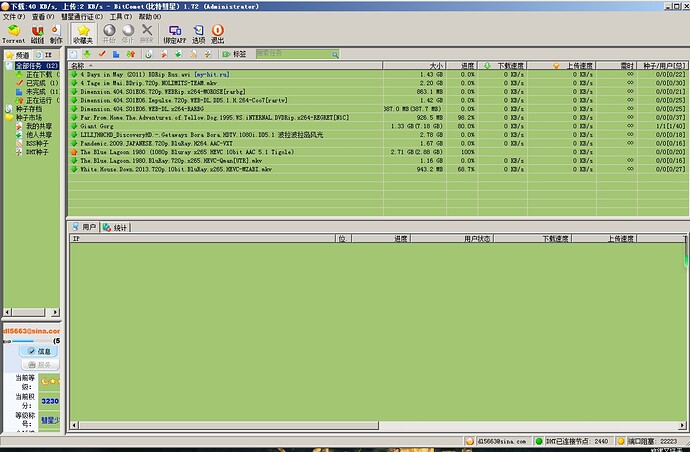The image size is (690, 452).
Task: Select 正在运行 in sidebar tree
Action: (39, 100)
